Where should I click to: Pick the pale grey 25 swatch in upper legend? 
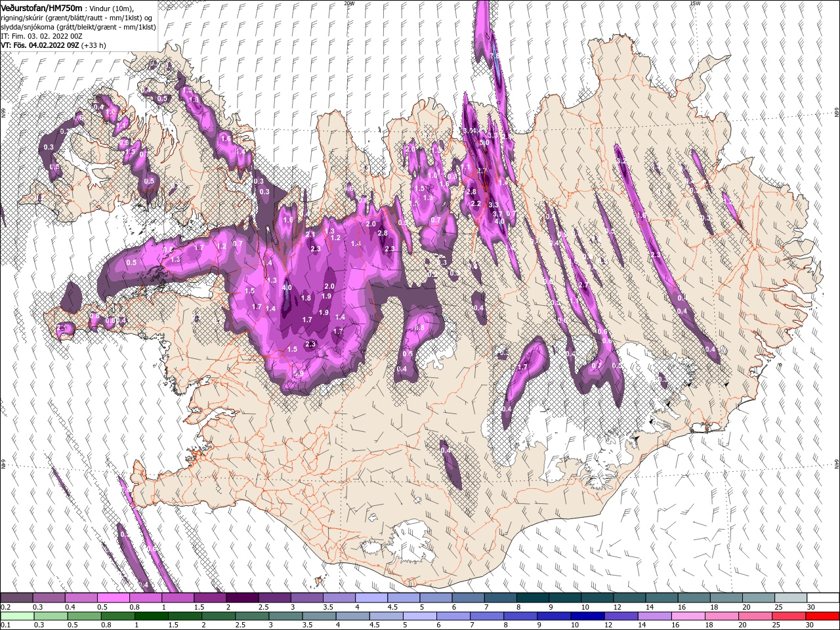(791, 598)
